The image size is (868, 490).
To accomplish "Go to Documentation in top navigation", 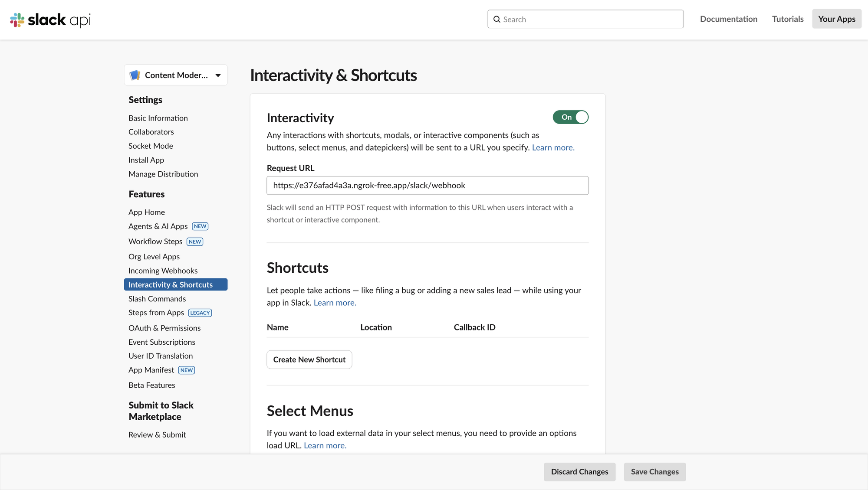I will pyautogui.click(x=728, y=19).
